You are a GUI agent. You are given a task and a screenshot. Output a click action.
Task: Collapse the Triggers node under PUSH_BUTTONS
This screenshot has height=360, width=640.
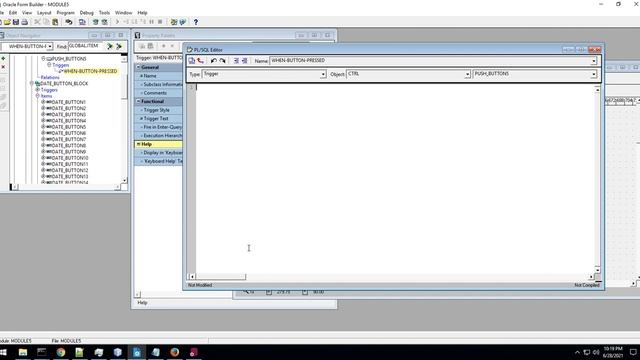(49, 65)
